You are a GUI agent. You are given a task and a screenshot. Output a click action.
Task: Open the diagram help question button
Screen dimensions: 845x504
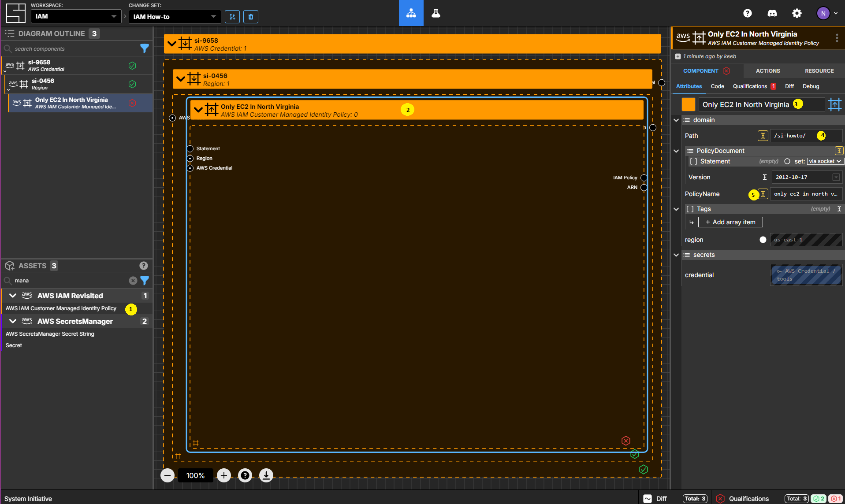click(245, 475)
